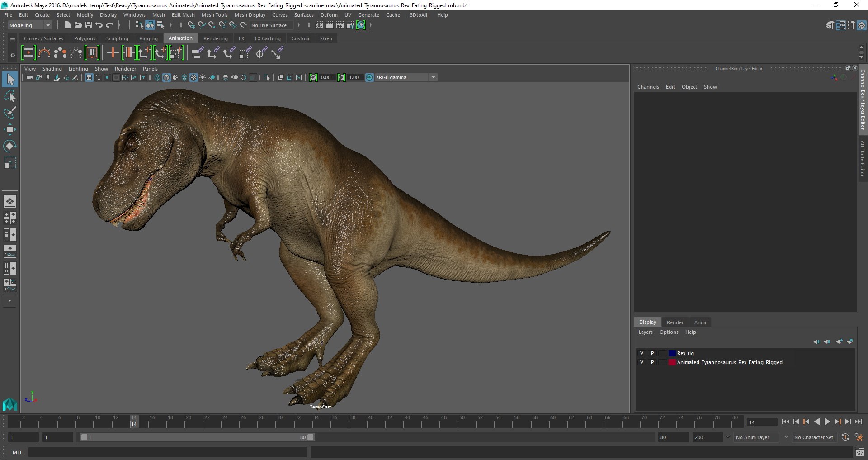Choose the Scale tool in toolbox
The height and width of the screenshot is (460, 868).
[x=10, y=162]
